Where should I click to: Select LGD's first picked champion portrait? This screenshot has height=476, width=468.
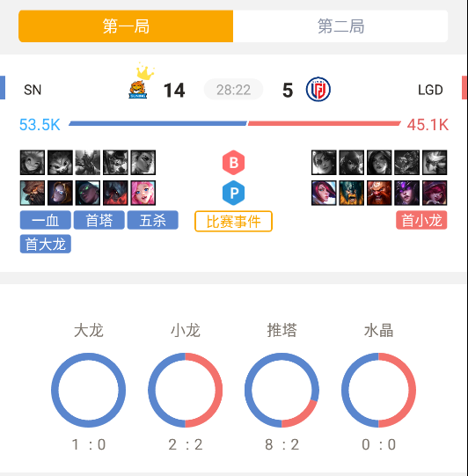[324, 193]
